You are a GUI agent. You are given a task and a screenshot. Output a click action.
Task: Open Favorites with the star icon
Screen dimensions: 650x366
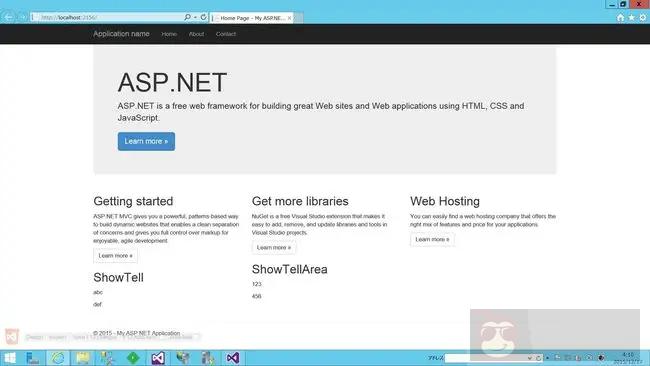pyautogui.click(x=631, y=17)
